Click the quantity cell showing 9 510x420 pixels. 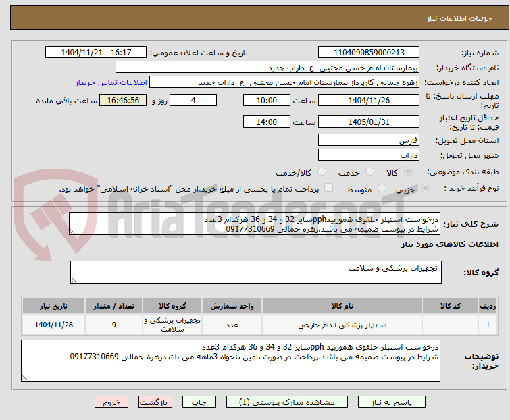(x=114, y=325)
